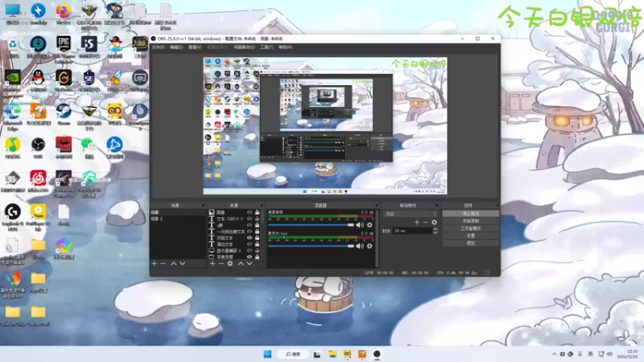644x362 pixels.
Task: Move the selected source down in the Sources list
Action: pyautogui.click(x=250, y=264)
